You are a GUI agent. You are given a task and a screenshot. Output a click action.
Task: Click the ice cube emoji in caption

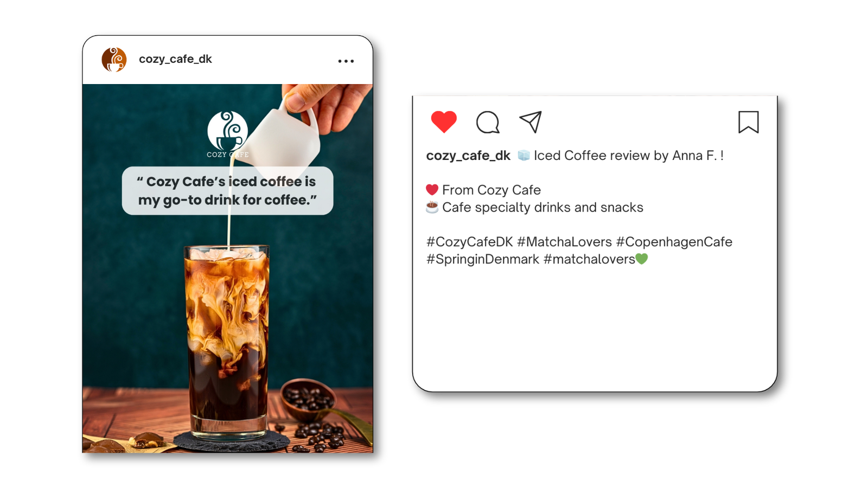point(524,156)
